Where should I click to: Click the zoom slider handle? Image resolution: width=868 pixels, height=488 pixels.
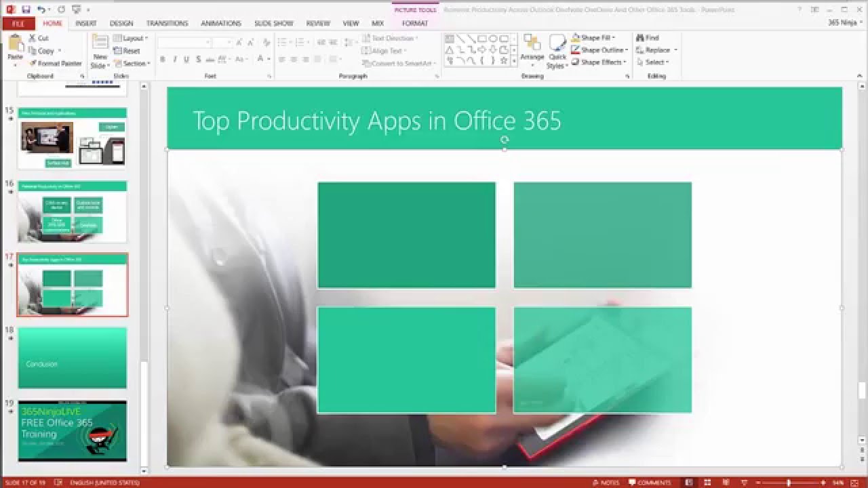788,483
